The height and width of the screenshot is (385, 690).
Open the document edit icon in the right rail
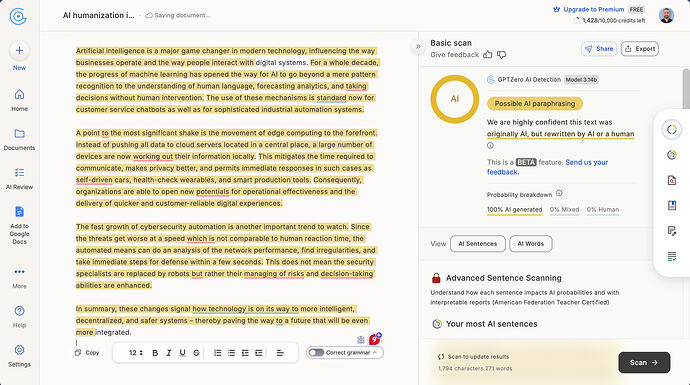click(x=672, y=231)
